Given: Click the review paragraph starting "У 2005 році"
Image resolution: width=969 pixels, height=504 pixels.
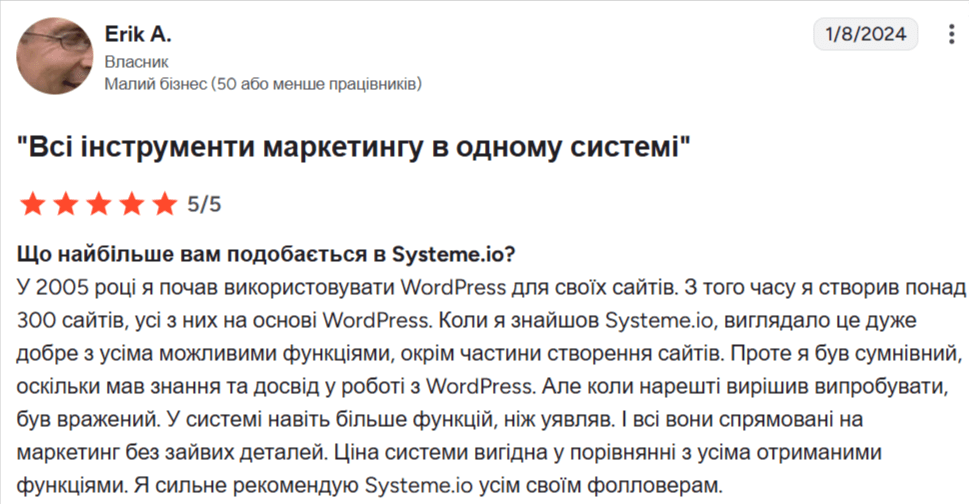Looking at the screenshot, I should tap(491, 386).
